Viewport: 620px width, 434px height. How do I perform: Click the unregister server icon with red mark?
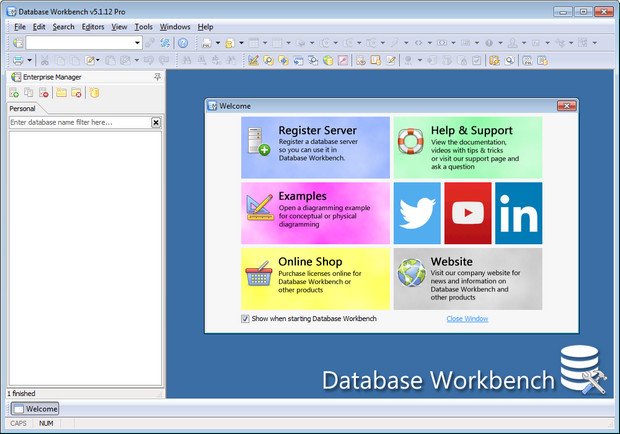pyautogui.click(x=43, y=93)
